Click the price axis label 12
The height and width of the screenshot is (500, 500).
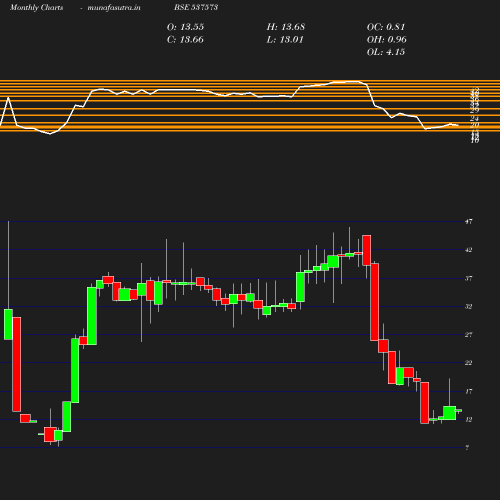click(x=469, y=420)
